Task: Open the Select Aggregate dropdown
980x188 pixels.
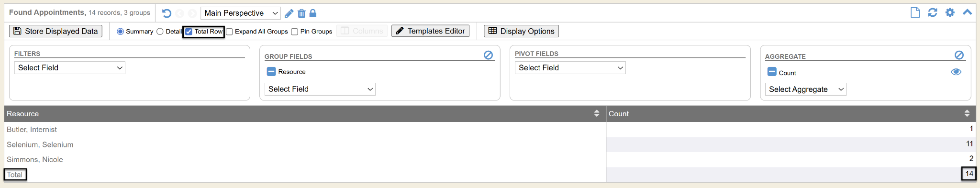Action: coord(806,89)
